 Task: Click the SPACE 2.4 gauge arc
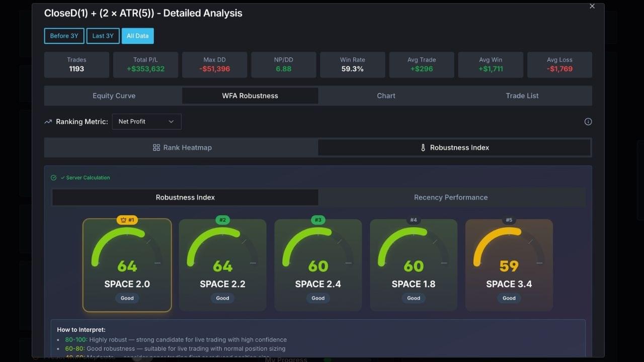point(318,246)
